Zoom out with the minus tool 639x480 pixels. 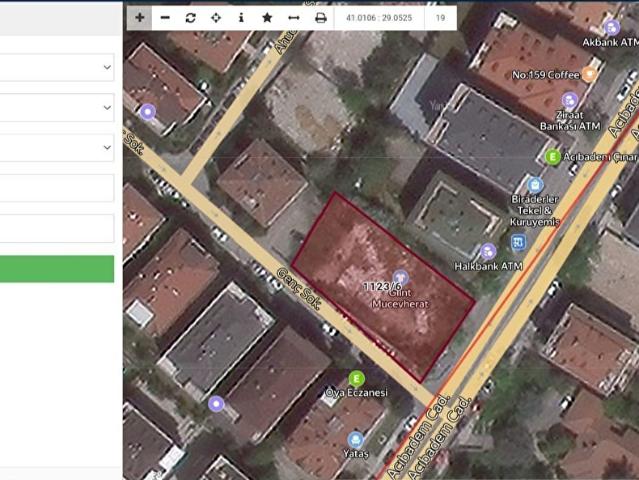point(165,18)
